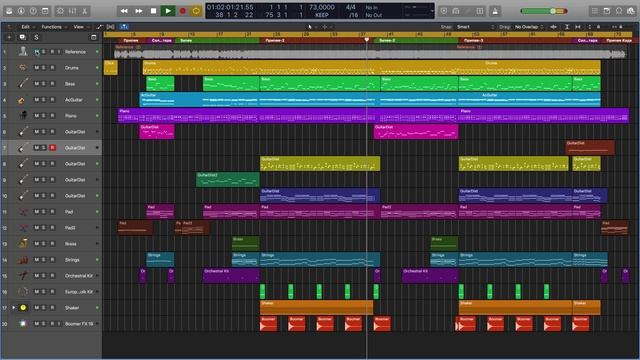Mute the Bass track
This screenshot has height=360, width=640.
click(x=36, y=84)
